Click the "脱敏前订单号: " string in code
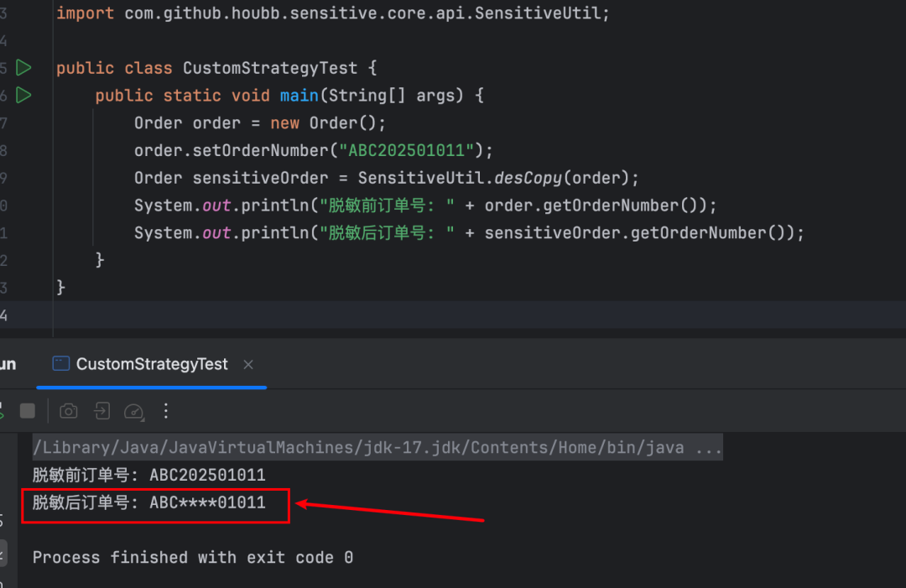Image resolution: width=906 pixels, height=588 pixels. click(x=387, y=206)
